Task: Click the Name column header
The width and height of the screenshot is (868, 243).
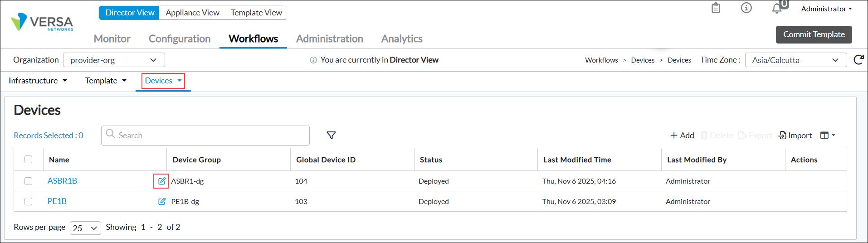Action: point(59,160)
